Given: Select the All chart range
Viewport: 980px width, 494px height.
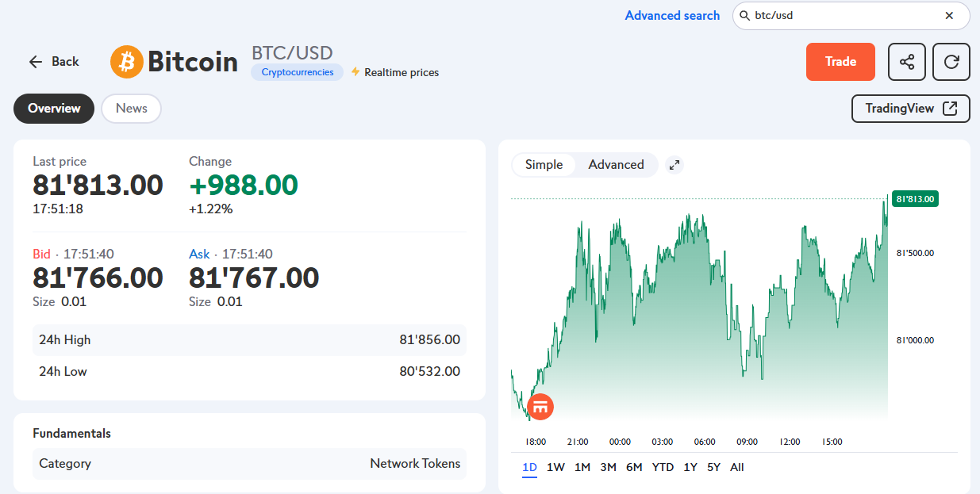Looking at the screenshot, I should point(737,467).
